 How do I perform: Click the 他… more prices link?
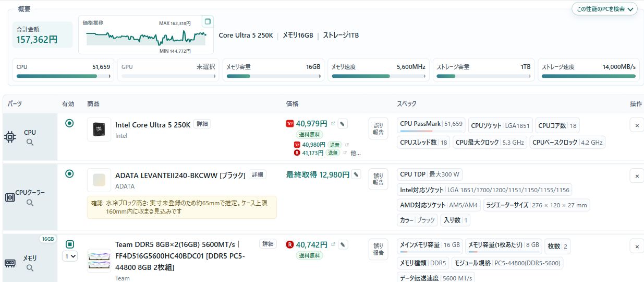(x=355, y=153)
